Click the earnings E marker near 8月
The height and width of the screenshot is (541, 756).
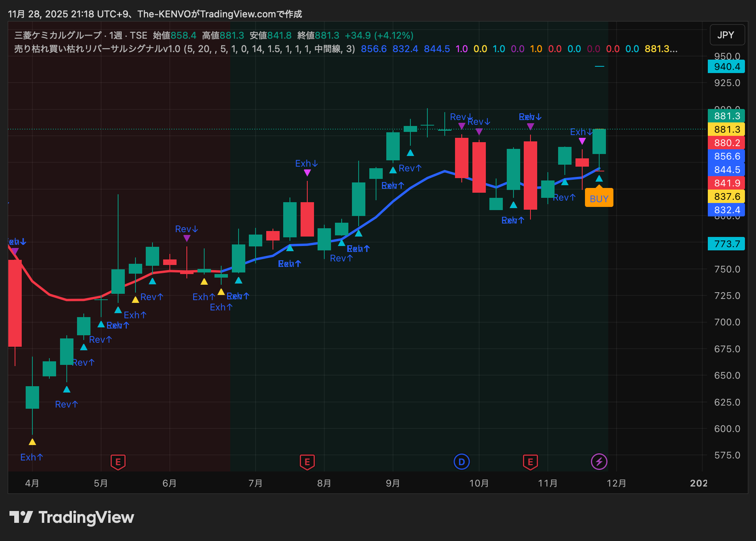click(x=307, y=462)
